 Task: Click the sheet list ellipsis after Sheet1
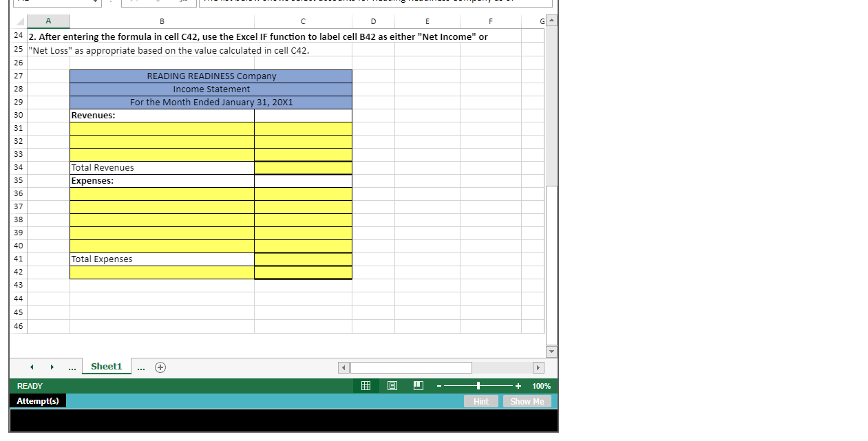pos(141,367)
